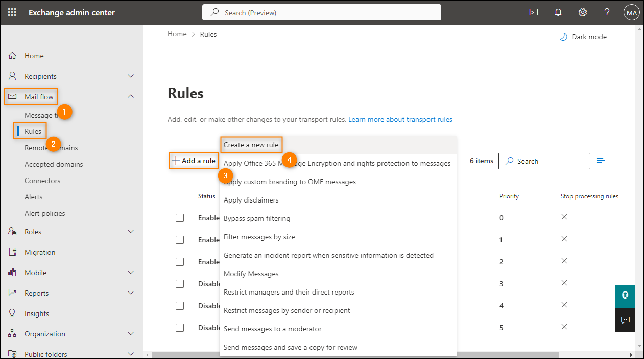Open the Add a rule dropdown
644x359 pixels.
[x=194, y=161]
